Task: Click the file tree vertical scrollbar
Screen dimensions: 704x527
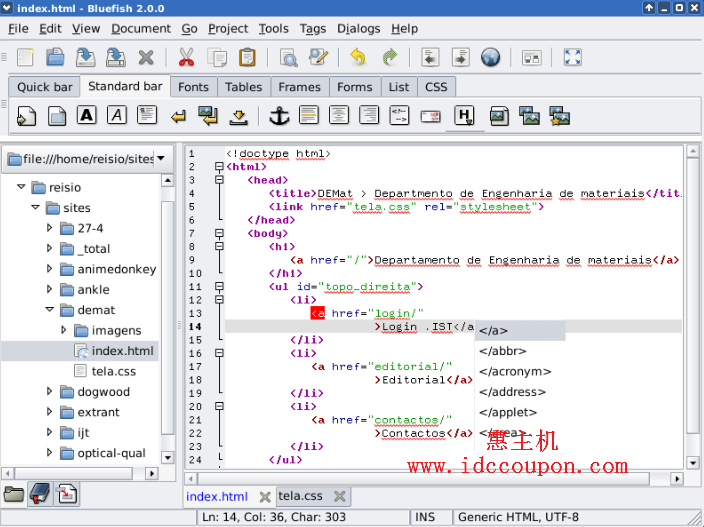Action: coord(167,320)
